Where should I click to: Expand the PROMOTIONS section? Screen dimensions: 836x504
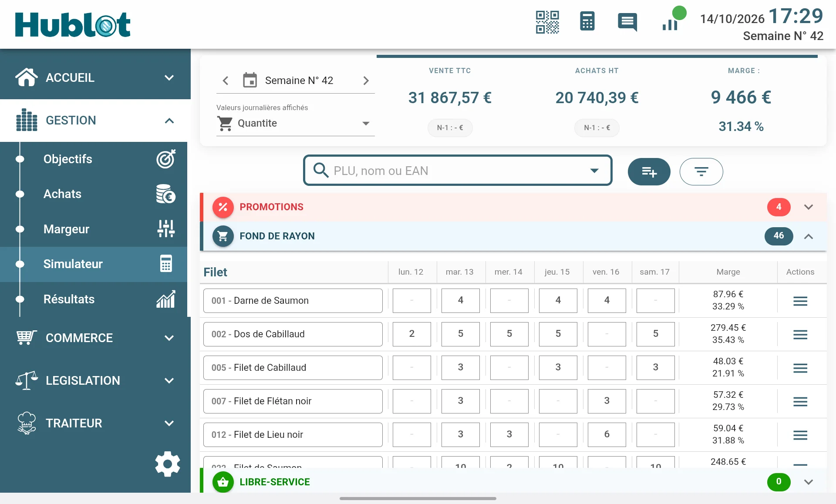[513, 207]
